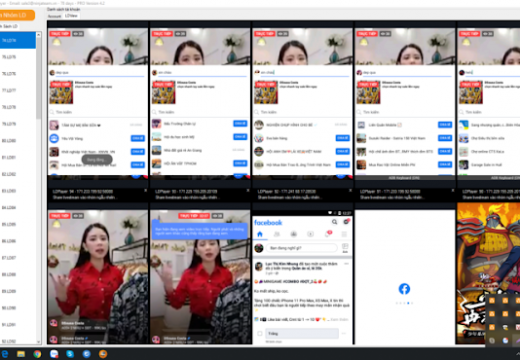The height and width of the screenshot is (360, 520).
Task: Open File Explorer from the taskbar
Action: [21, 354]
